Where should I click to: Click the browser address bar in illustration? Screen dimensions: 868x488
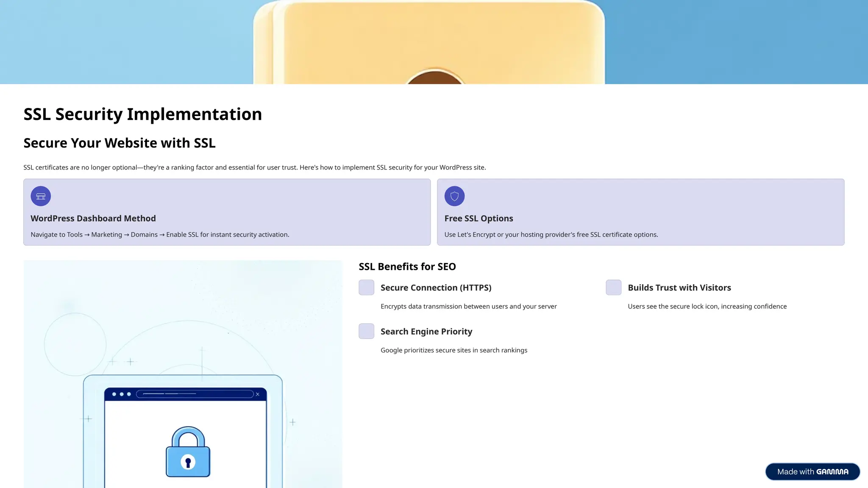(x=195, y=394)
